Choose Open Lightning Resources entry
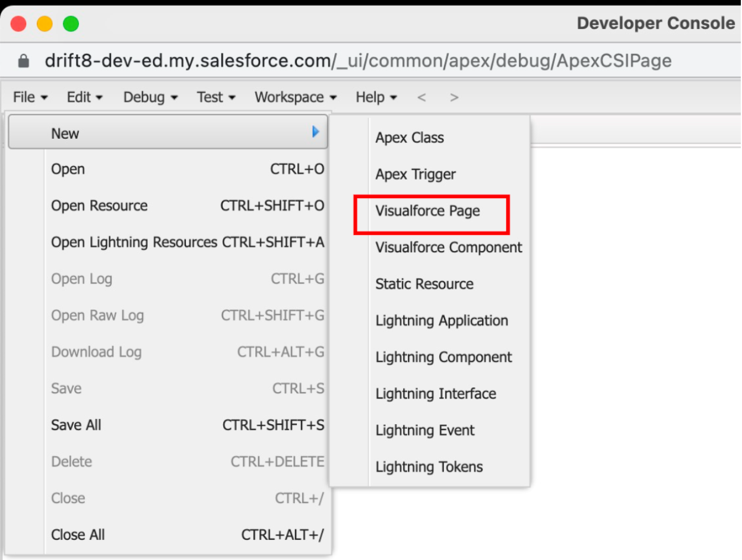Screen dimensions: 742x560 point(188,243)
